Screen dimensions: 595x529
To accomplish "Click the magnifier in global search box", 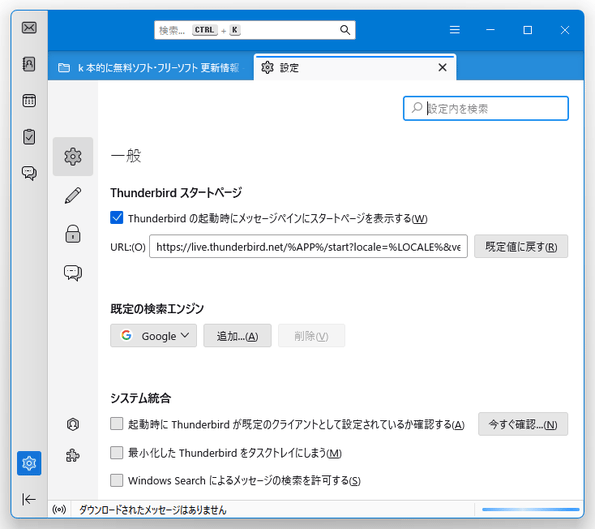I will point(345,30).
